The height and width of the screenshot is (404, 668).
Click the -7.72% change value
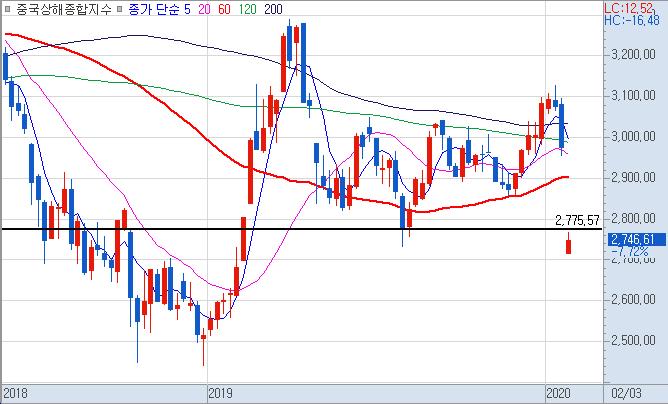pyautogui.click(x=630, y=251)
